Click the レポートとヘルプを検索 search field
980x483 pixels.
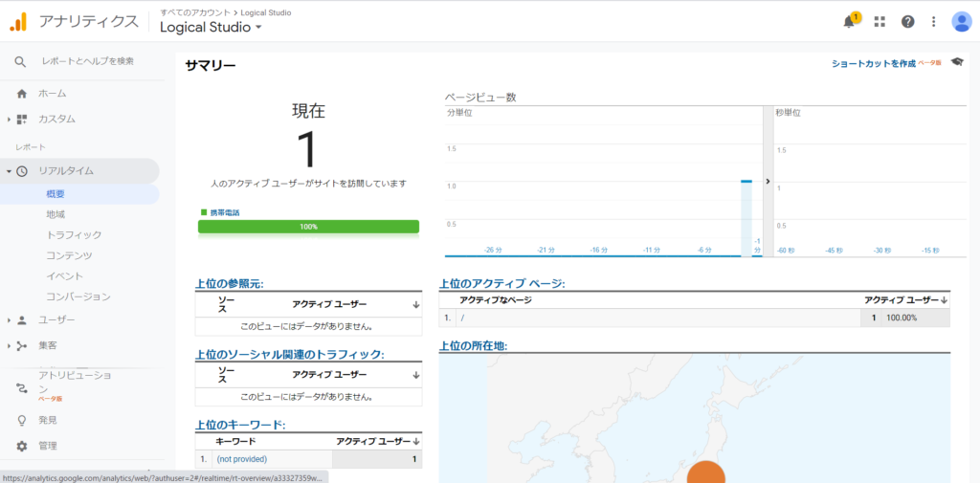(87, 61)
